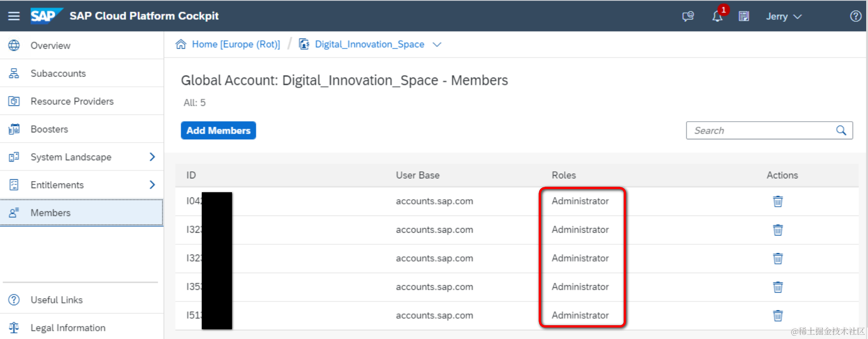Expand the Entitlements submenu chevron
Image resolution: width=868 pixels, height=339 pixels.
pos(152,185)
